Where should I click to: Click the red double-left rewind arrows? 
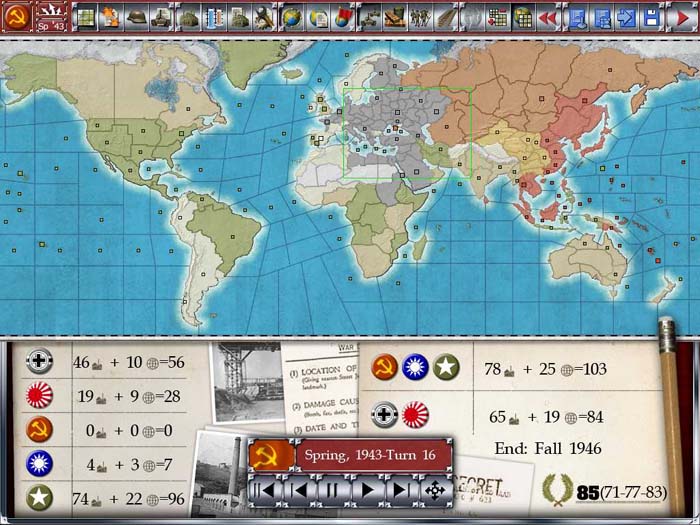tap(548, 18)
